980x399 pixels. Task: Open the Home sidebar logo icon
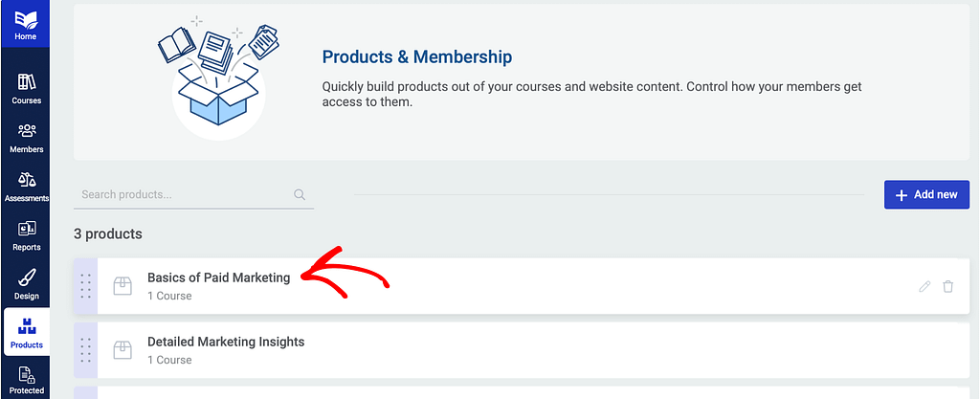[26, 19]
